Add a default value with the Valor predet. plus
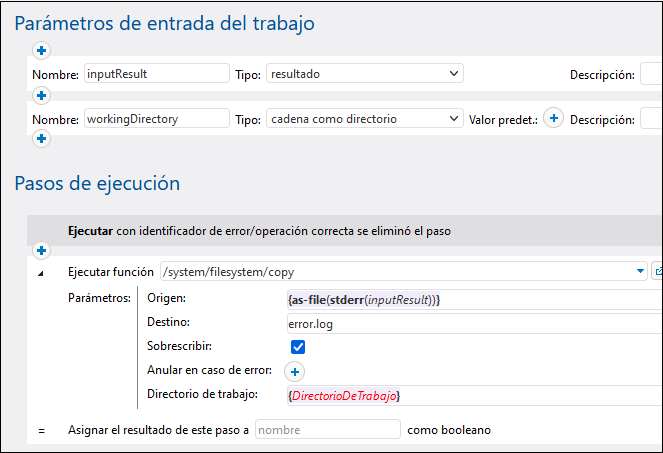This screenshot has height=453, width=663. pyautogui.click(x=553, y=119)
